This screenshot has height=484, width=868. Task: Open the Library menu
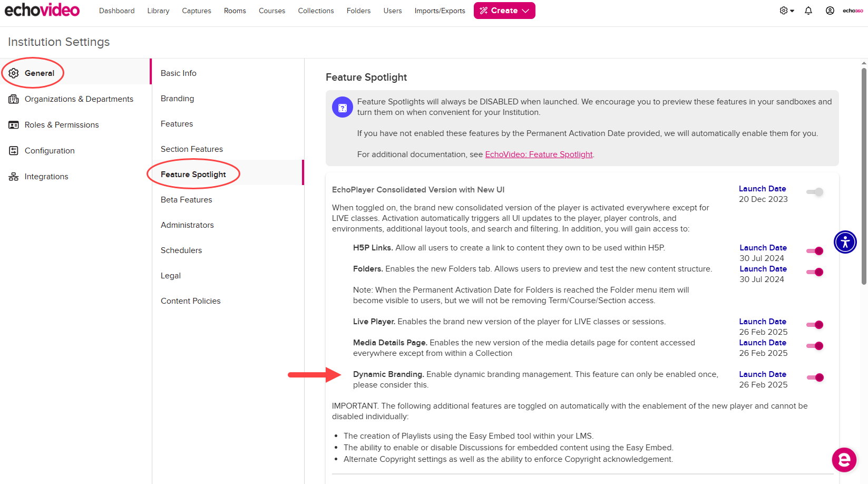158,11
